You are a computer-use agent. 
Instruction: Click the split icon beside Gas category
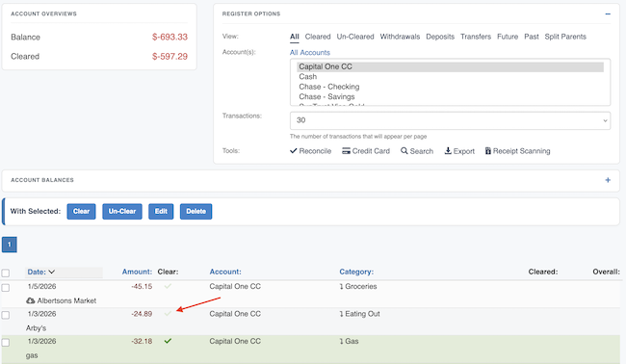click(x=341, y=341)
